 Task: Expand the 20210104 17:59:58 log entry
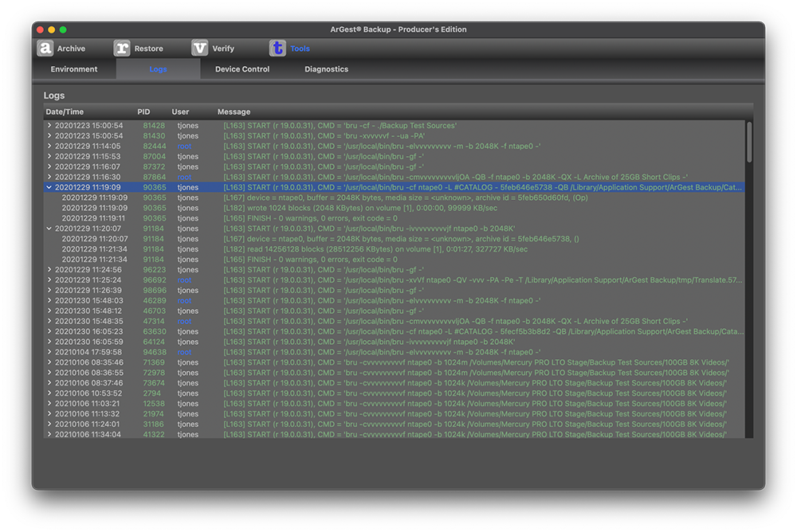pyautogui.click(x=49, y=352)
